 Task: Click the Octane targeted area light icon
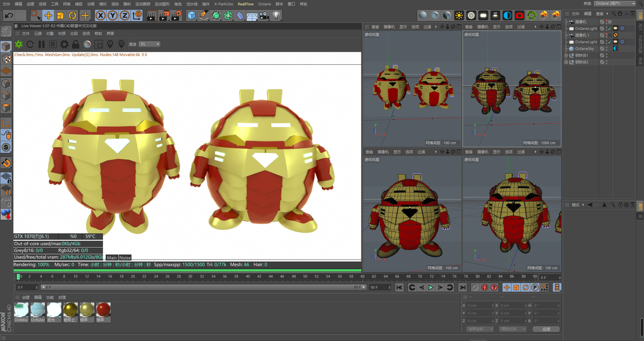tap(471, 15)
